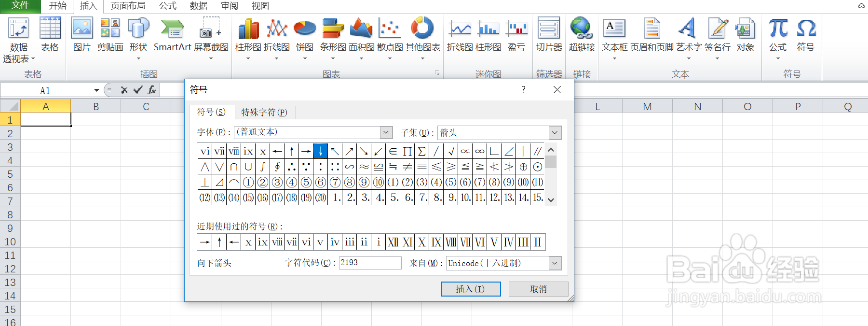Image resolution: width=868 pixels, height=326 pixels.
Task: Insert an Area chart (面积图)
Action: 361,39
